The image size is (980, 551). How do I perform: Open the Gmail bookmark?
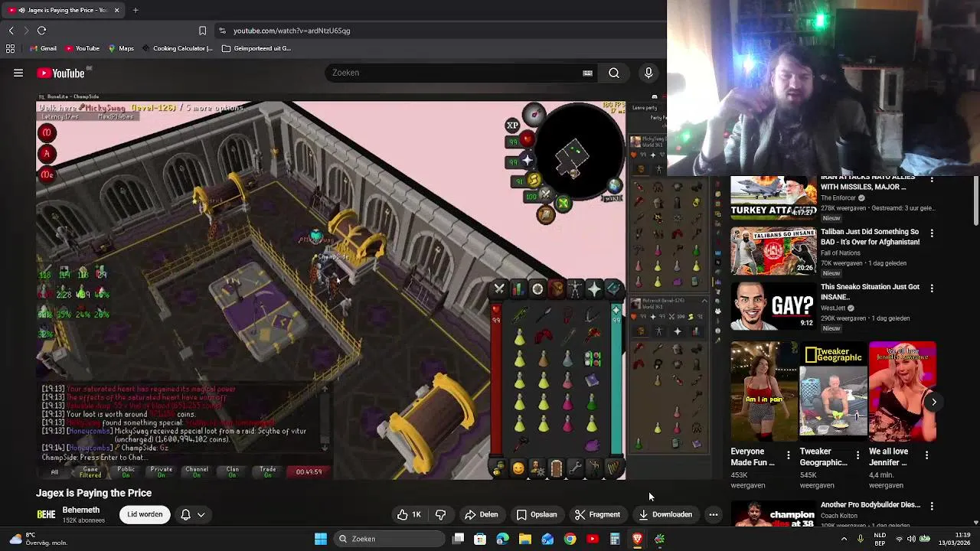[x=42, y=48]
